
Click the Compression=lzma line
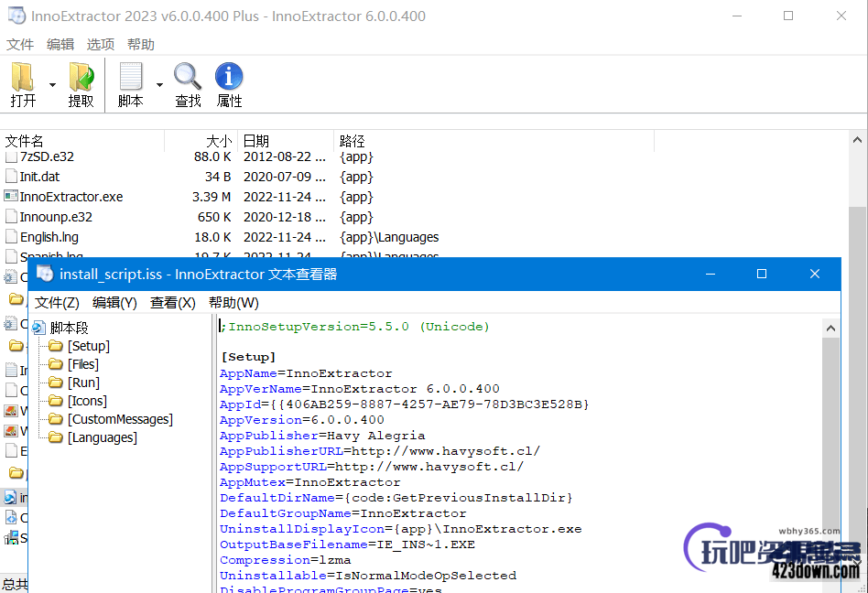pyautogui.click(x=285, y=560)
